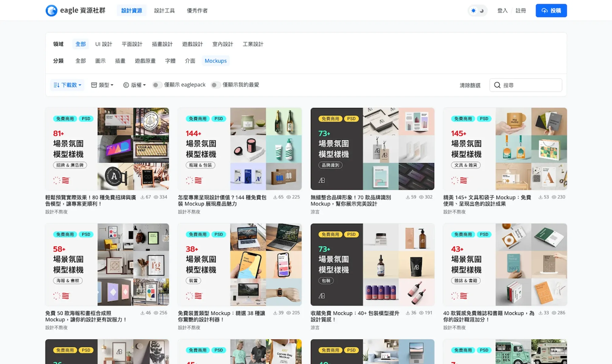Click download icon on 80 種免費招牌 card
612x364 pixels.
click(143, 197)
